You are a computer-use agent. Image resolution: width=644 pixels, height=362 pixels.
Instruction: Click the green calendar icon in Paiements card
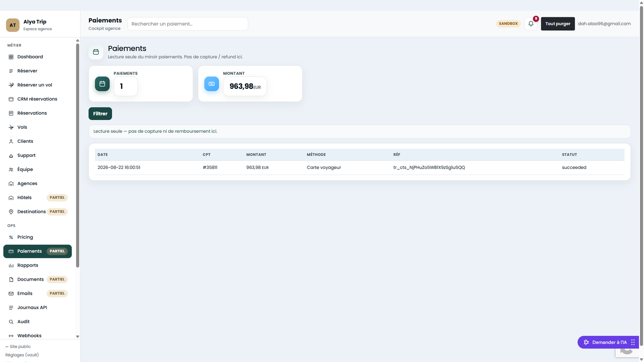pyautogui.click(x=102, y=84)
